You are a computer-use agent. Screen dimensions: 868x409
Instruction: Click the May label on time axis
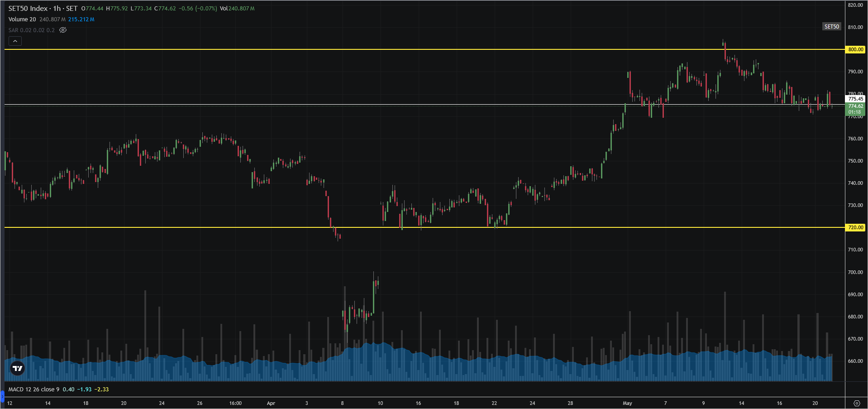[x=627, y=403]
